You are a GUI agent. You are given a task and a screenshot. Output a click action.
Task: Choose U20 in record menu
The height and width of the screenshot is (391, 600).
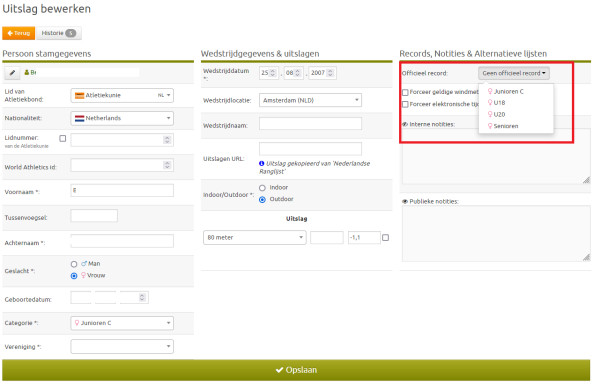(x=516, y=114)
